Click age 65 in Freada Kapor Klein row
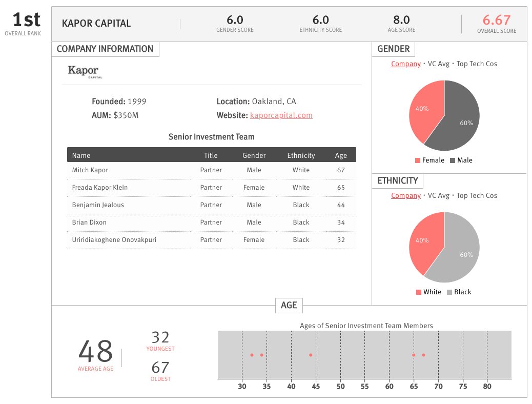The width and height of the screenshot is (532, 404). coord(341,188)
